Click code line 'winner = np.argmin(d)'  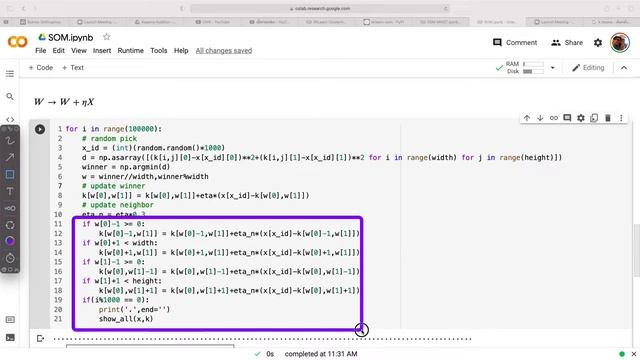point(126,167)
